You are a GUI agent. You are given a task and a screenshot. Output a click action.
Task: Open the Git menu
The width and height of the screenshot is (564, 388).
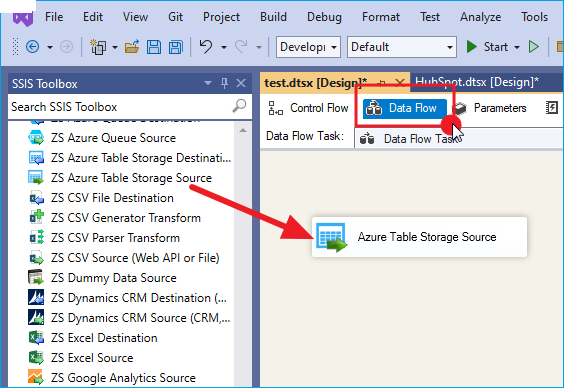[x=176, y=17]
